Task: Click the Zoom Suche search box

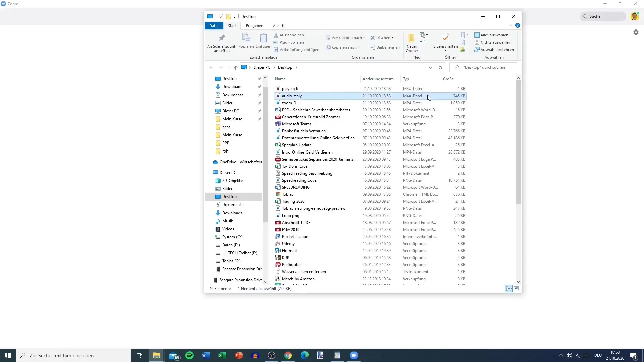Action: click(603, 16)
